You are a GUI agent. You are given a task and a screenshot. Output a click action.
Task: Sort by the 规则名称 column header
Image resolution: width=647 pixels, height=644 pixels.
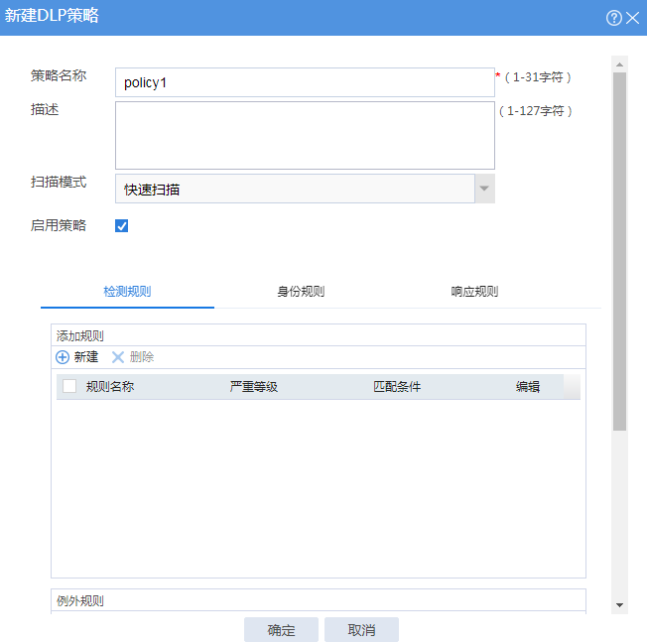click(x=110, y=387)
